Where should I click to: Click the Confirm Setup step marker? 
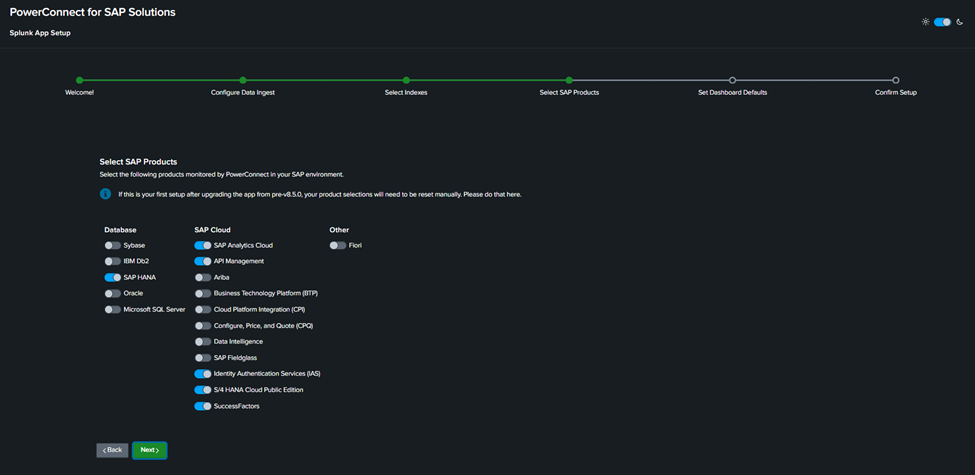895,80
